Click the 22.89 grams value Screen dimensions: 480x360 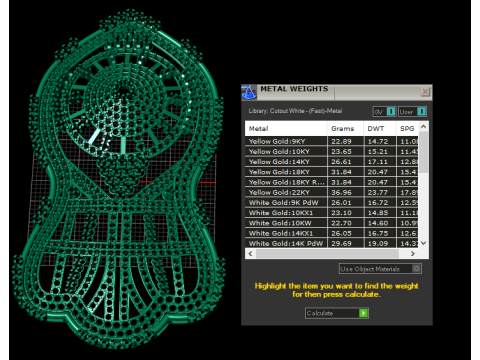[x=341, y=141]
